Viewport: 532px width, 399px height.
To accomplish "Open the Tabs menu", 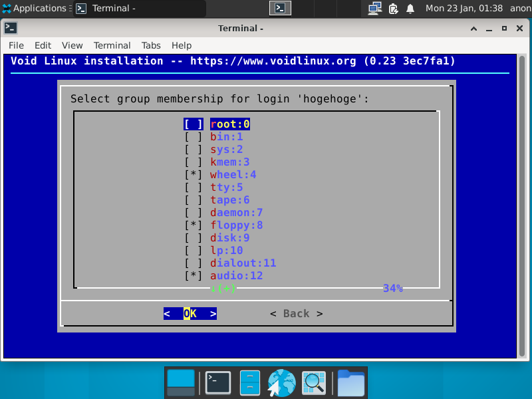I will pyautogui.click(x=151, y=45).
